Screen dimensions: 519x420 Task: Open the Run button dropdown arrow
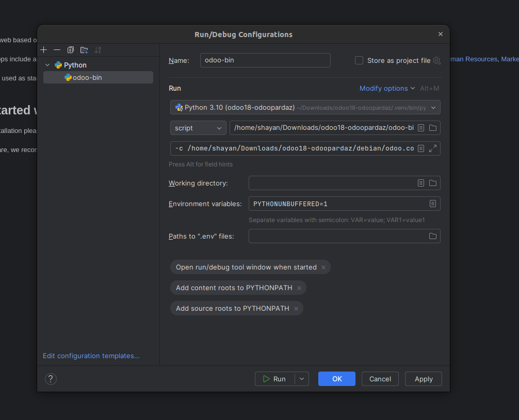(x=302, y=379)
